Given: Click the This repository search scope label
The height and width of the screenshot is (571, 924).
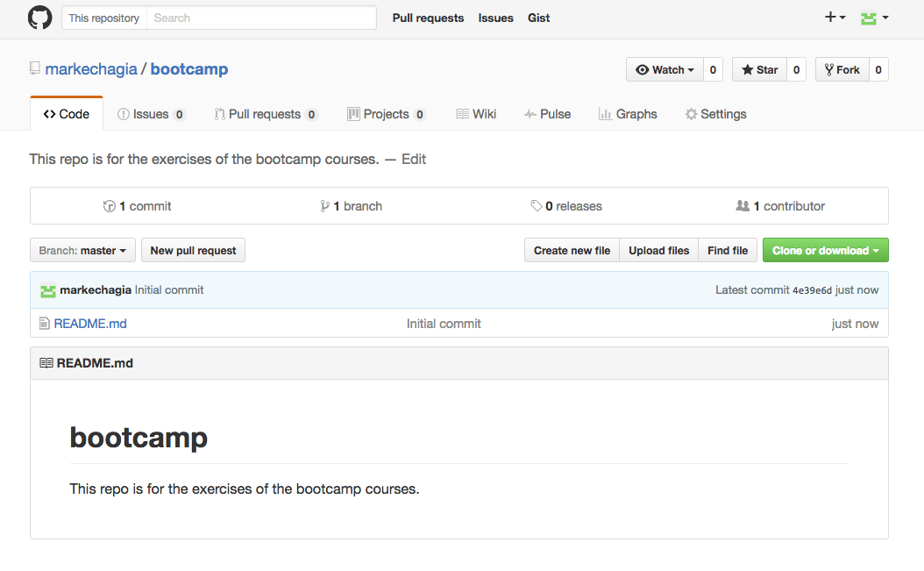Looking at the screenshot, I should 104,18.
